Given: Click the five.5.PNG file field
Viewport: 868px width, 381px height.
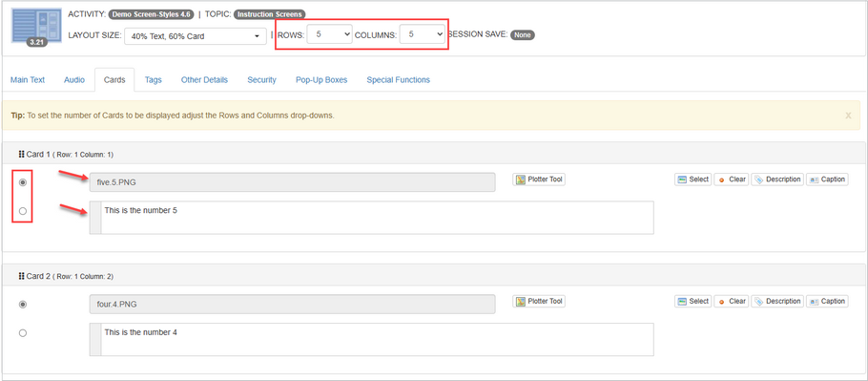Looking at the screenshot, I should (292, 182).
